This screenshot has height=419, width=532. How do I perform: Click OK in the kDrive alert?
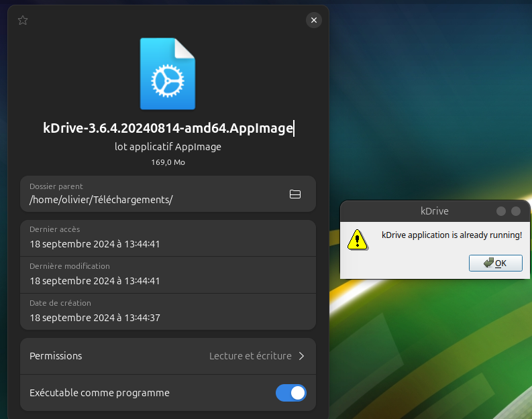click(495, 263)
